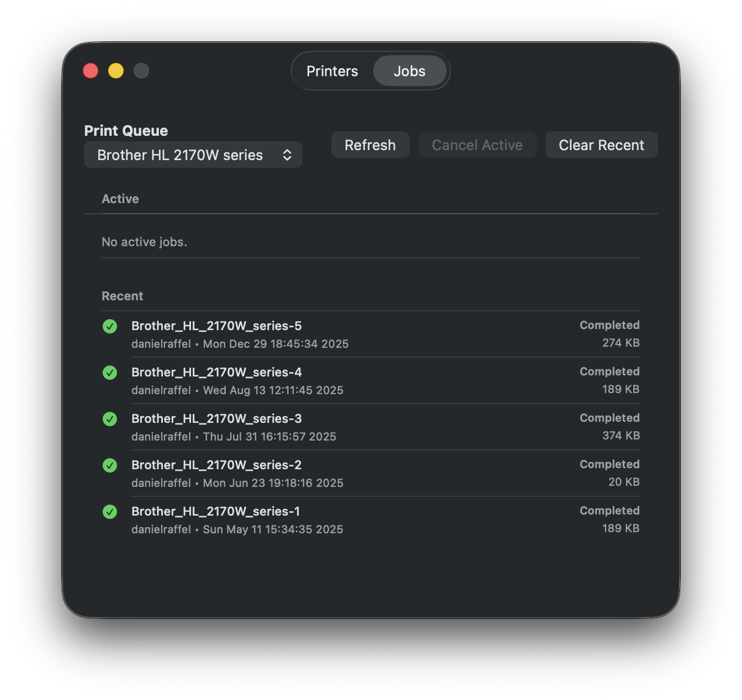Click the status icon for Brother_HL_2170W_series-1
The image size is (742, 700).
pos(109,512)
